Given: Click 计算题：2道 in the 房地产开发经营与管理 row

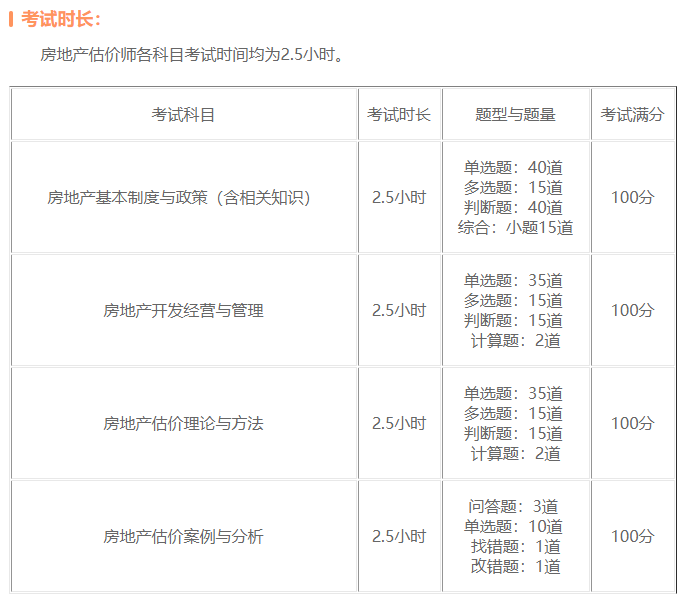Looking at the screenshot, I should (515, 340).
